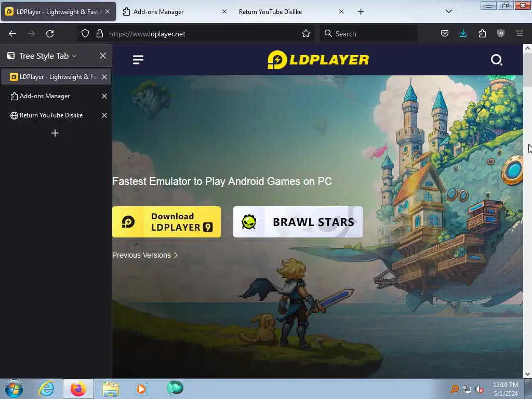This screenshot has width=532, height=399.
Task: Click the forward navigation arrow
Action: point(31,34)
